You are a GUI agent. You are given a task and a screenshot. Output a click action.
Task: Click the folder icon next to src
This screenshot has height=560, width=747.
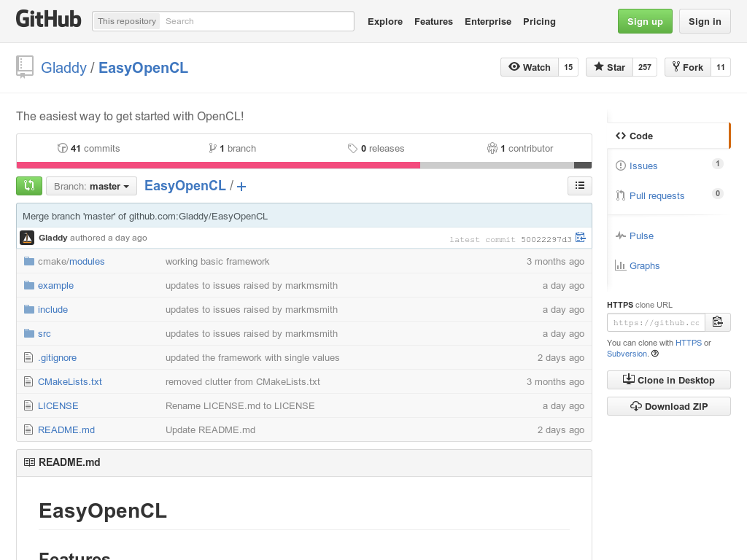[29, 333]
